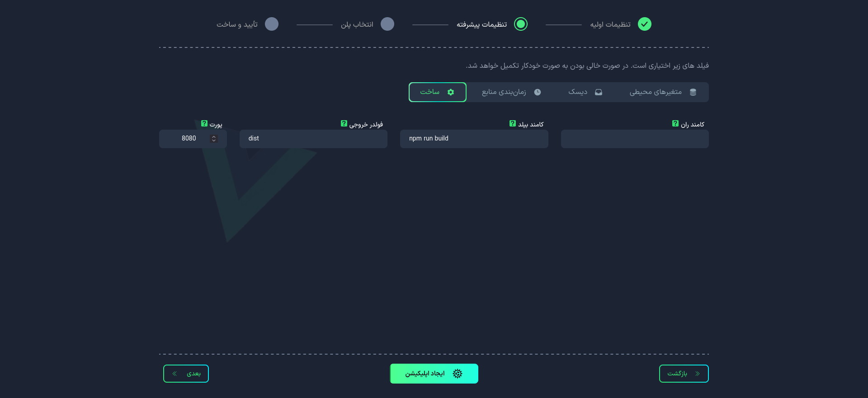This screenshot has width=868, height=398.
Task: Adjust port value using the stepper arrows
Action: pos(214,139)
